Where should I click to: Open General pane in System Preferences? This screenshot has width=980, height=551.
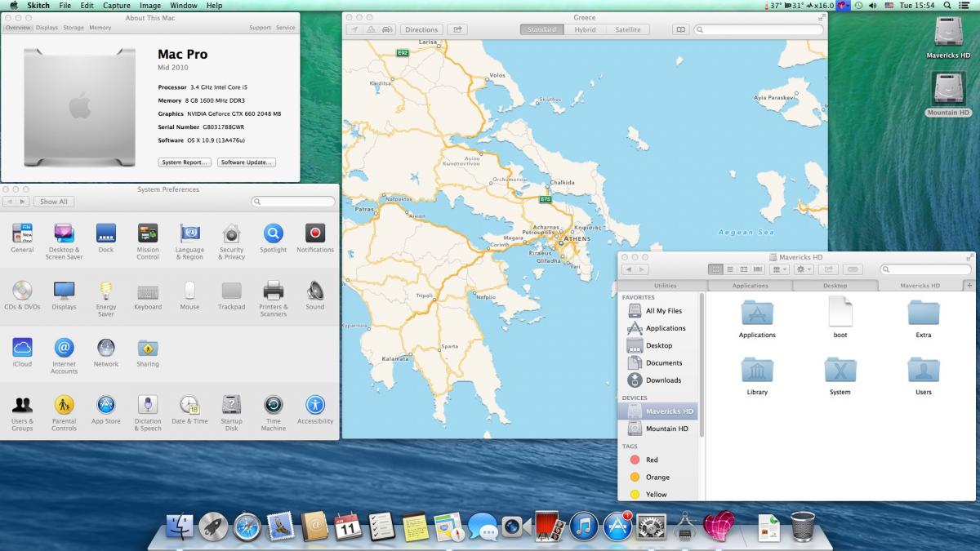pyautogui.click(x=22, y=238)
